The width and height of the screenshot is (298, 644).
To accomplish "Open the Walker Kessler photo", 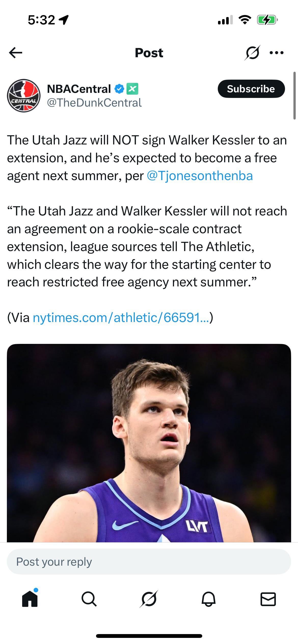I will pos(149,443).
